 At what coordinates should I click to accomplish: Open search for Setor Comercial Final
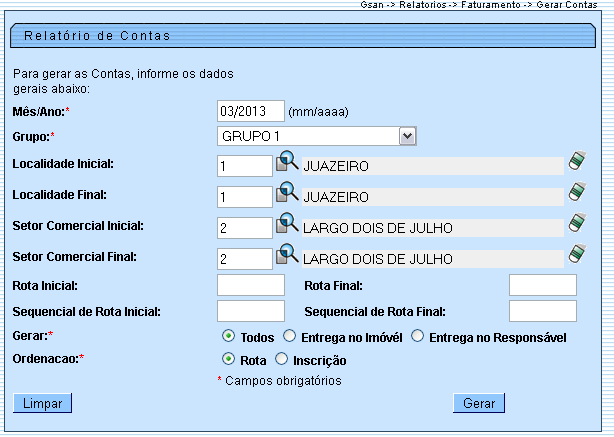[x=287, y=252]
